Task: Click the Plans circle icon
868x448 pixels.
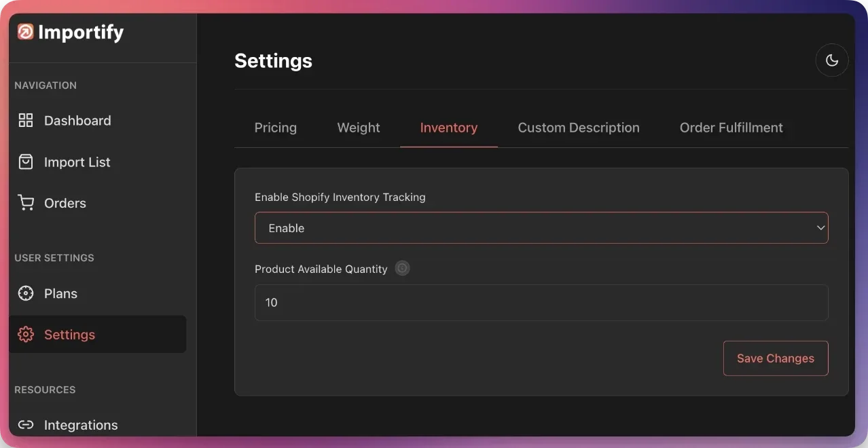Action: click(x=26, y=293)
